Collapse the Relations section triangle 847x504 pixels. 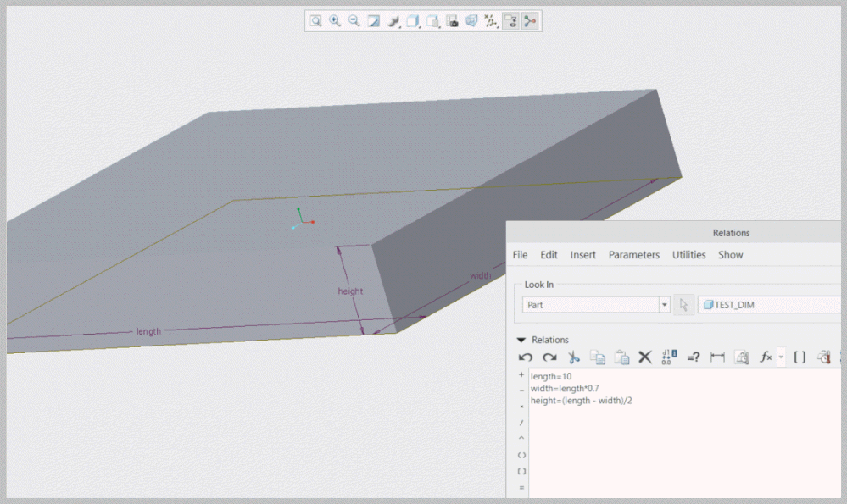521,340
